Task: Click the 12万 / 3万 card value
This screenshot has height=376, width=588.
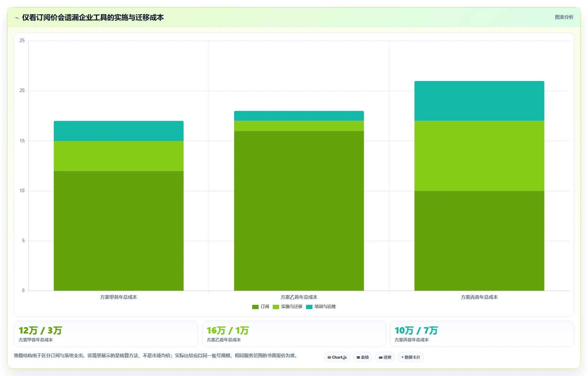Action: click(40, 331)
